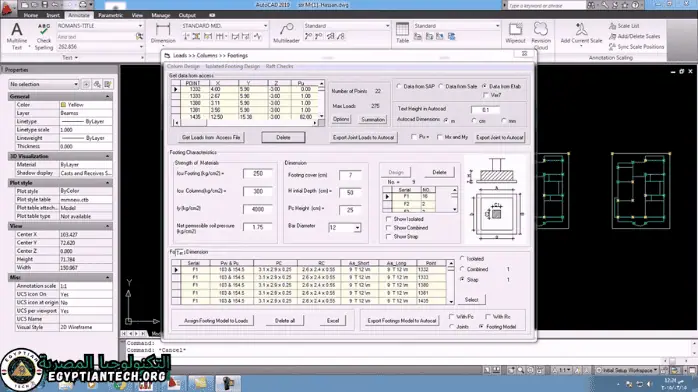Choose mm Autocad dimension unit

coord(503,121)
